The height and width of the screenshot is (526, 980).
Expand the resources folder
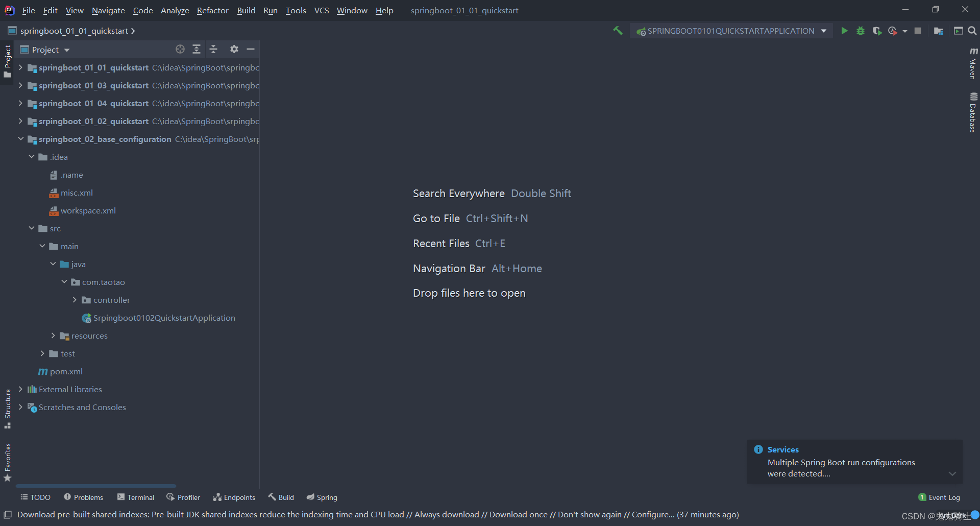coord(53,336)
